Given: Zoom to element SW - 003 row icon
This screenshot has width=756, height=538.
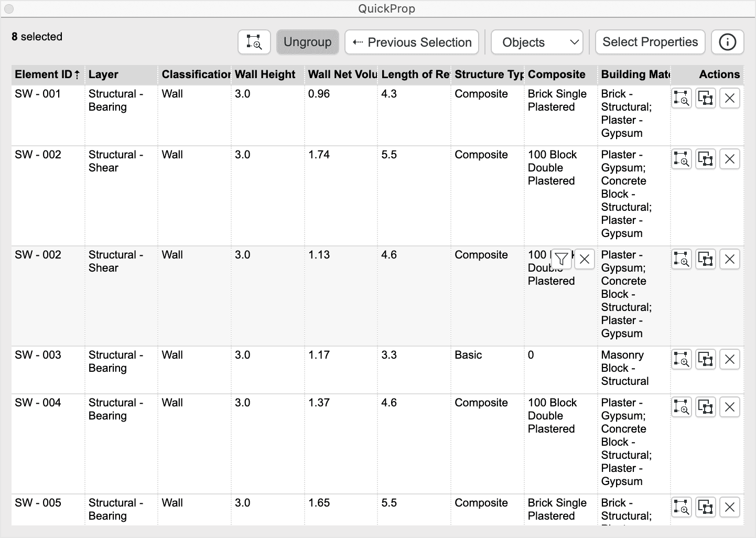Looking at the screenshot, I should tap(681, 359).
